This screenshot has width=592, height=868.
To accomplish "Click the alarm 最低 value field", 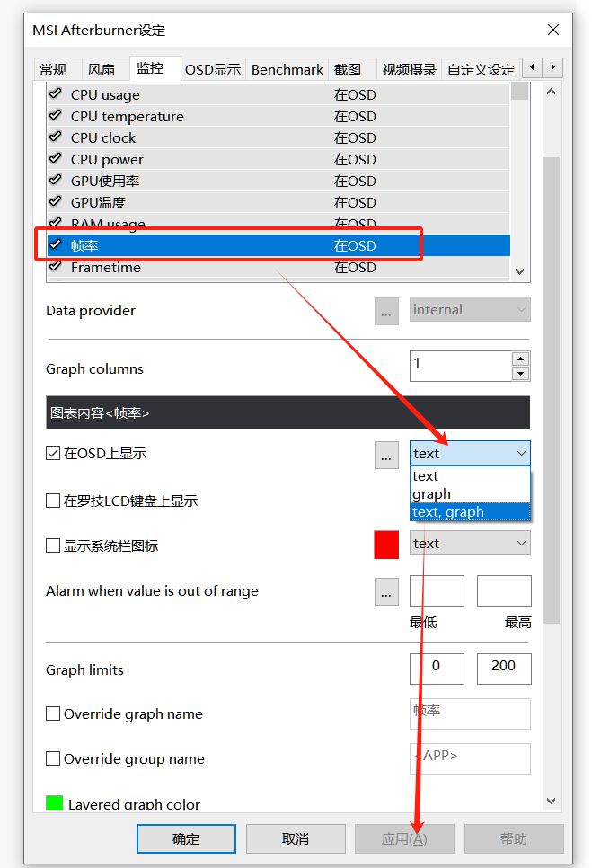I will coord(437,590).
